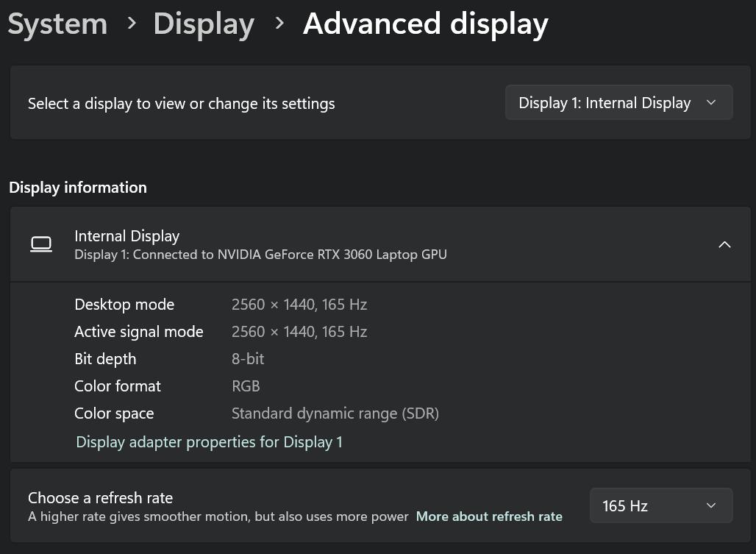Click the RGB Color format value
This screenshot has width=756, height=554.
tap(246, 386)
